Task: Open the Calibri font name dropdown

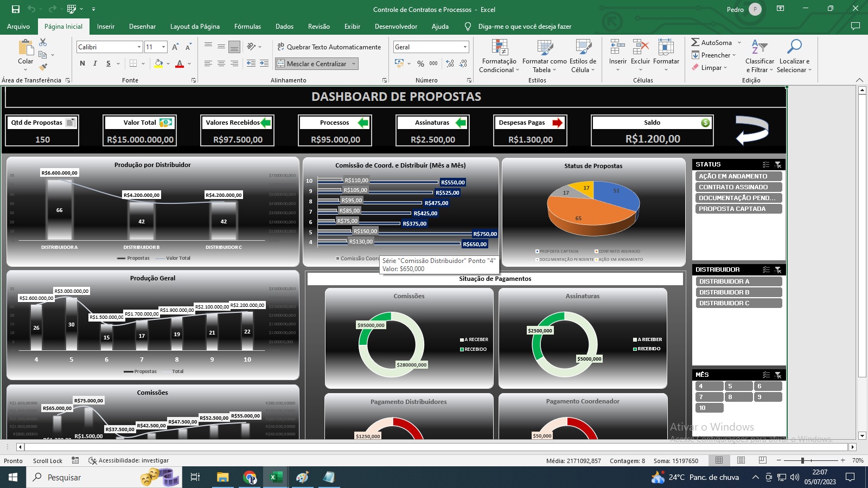Action: 139,47
